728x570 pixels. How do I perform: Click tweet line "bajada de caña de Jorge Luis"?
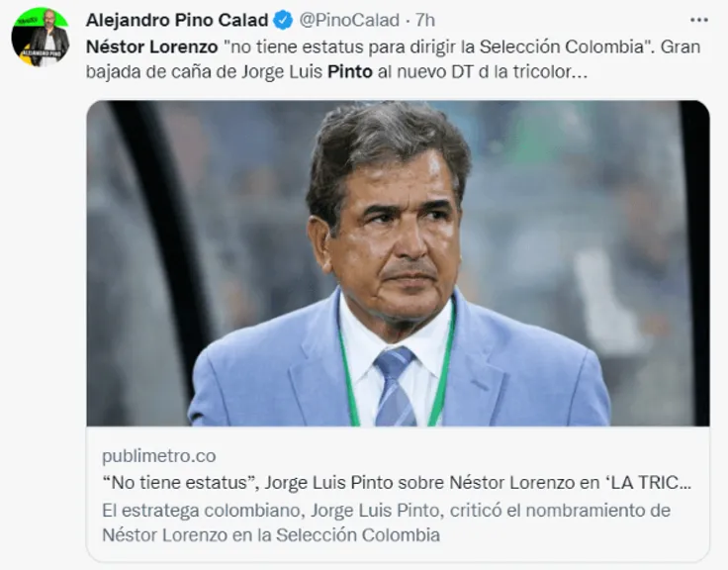[x=205, y=72]
